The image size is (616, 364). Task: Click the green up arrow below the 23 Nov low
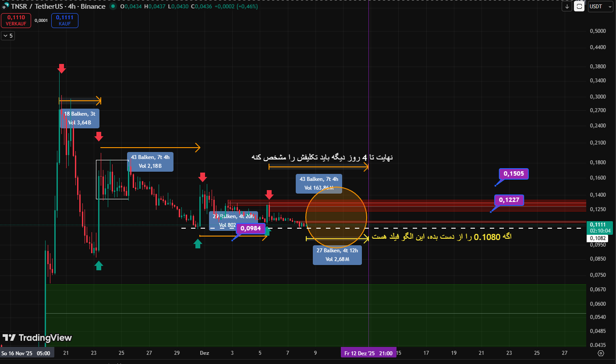(x=99, y=265)
